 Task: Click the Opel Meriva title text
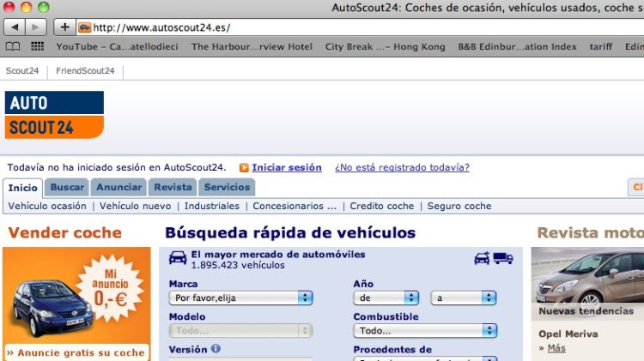click(x=568, y=334)
